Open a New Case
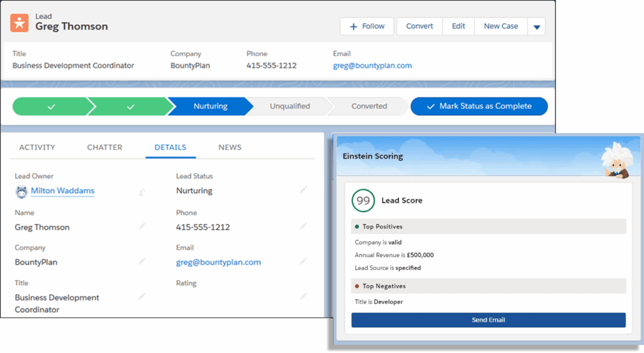644x353 pixels. (x=501, y=26)
